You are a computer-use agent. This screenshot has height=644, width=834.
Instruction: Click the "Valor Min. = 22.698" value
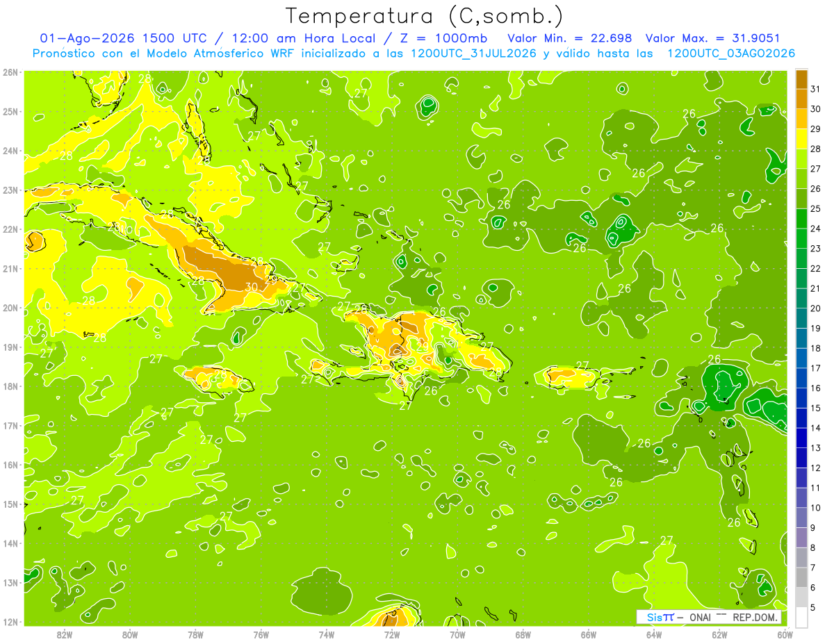(x=571, y=38)
